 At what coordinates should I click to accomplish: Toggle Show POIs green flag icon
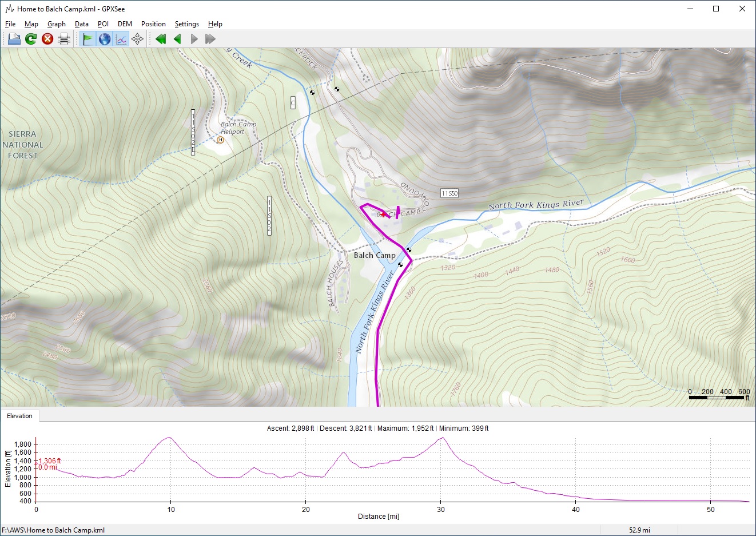tap(88, 39)
